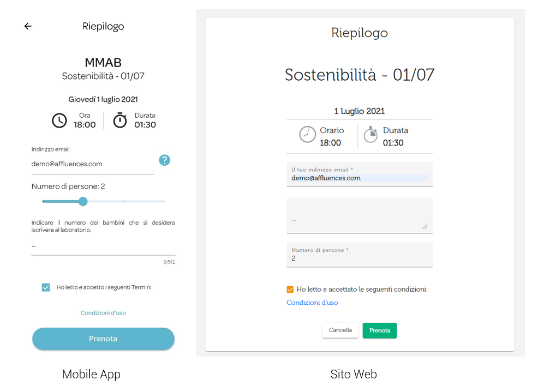This screenshot has height=392, width=544.
Task: Toggle the orange web conditions checkbox
Action: pyautogui.click(x=290, y=290)
